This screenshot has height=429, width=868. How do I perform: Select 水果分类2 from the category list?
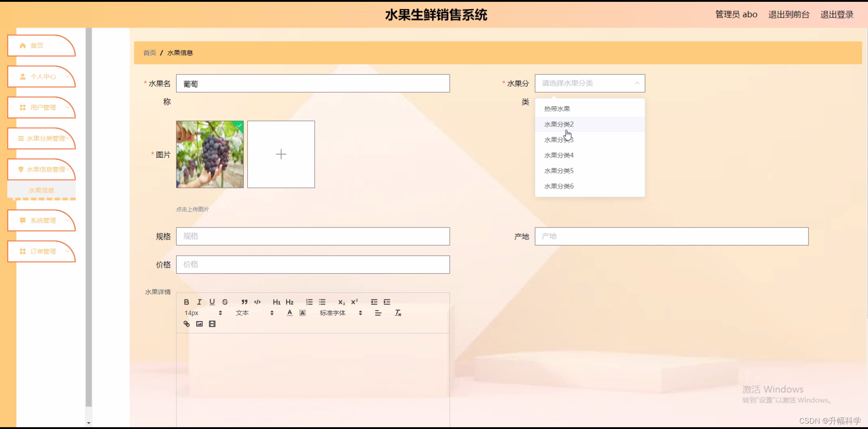(559, 124)
